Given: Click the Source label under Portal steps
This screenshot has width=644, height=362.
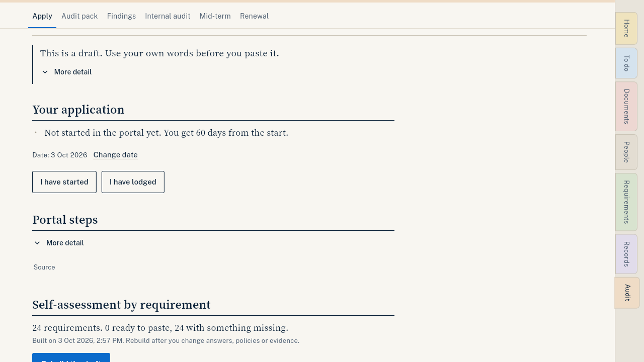Looking at the screenshot, I should click(x=44, y=267).
